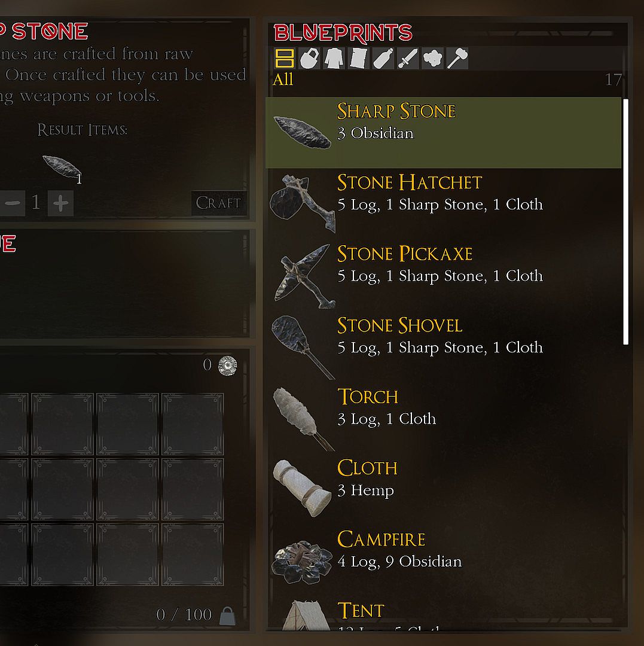644x646 pixels.
Task: Increase craft quantity with plus button
Action: point(60,203)
